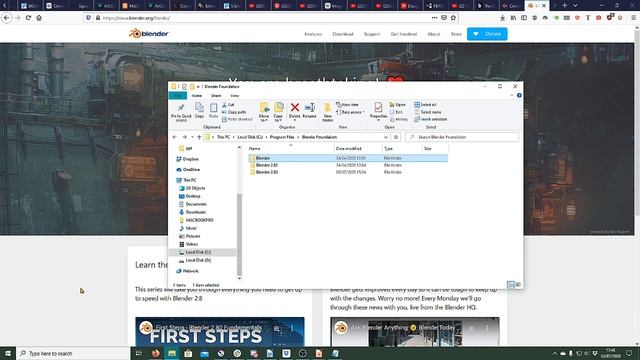Click Select all in the ribbon
The height and width of the screenshot is (360, 640).
pos(425,105)
